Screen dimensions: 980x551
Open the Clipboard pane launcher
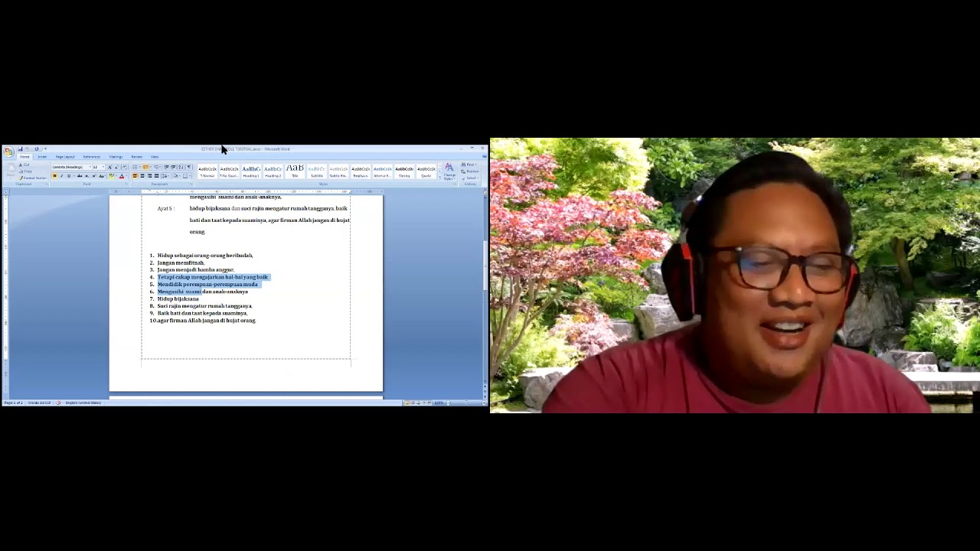(x=47, y=184)
